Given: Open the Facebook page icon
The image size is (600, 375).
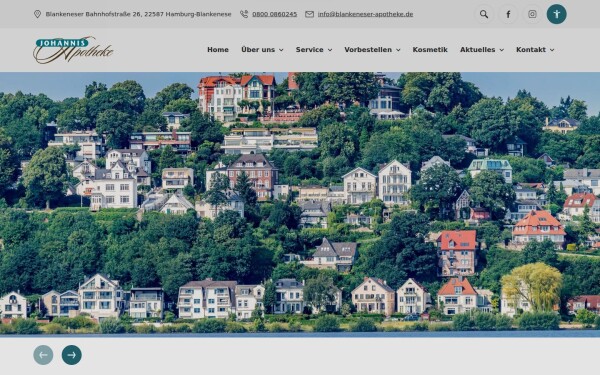Looking at the screenshot, I should tap(508, 14).
